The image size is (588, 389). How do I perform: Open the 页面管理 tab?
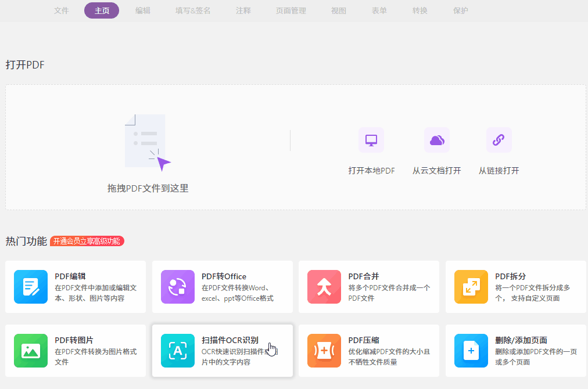coord(291,10)
